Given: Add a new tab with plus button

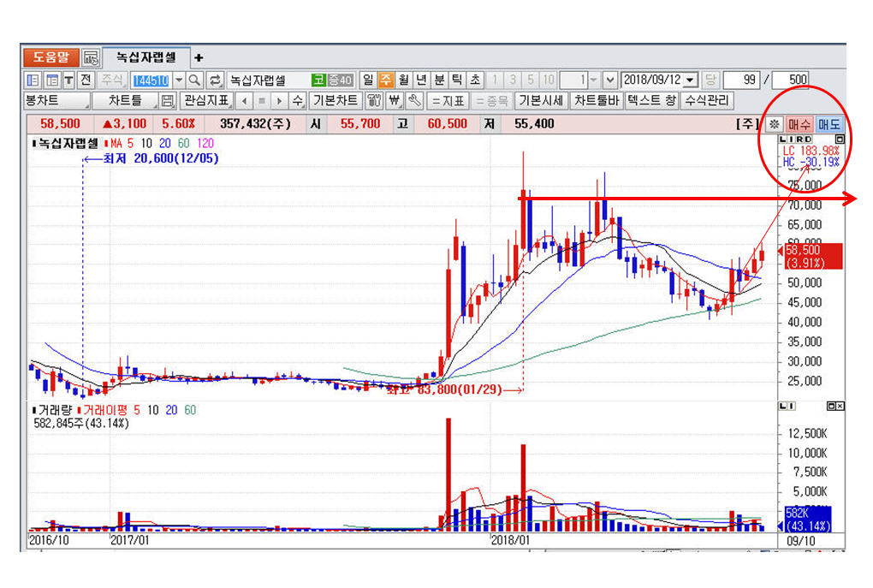Looking at the screenshot, I should [199, 58].
